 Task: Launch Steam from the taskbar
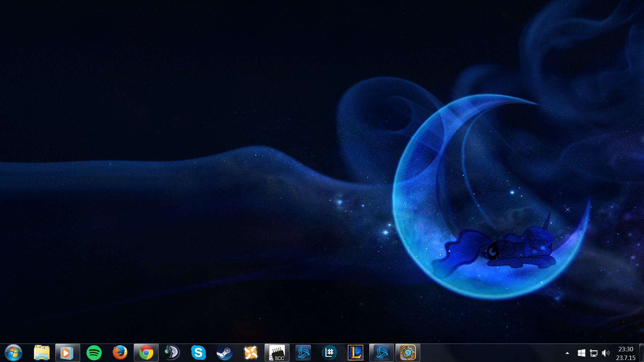coord(225,353)
